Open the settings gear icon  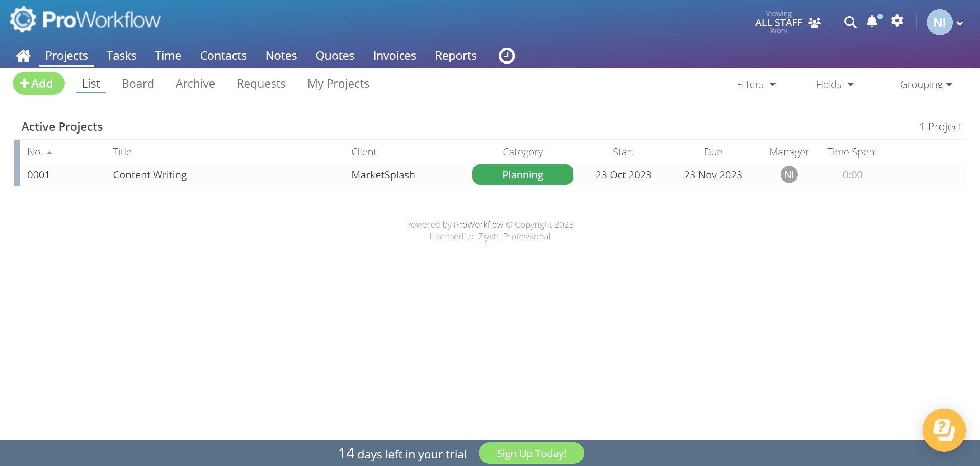pyautogui.click(x=897, y=21)
